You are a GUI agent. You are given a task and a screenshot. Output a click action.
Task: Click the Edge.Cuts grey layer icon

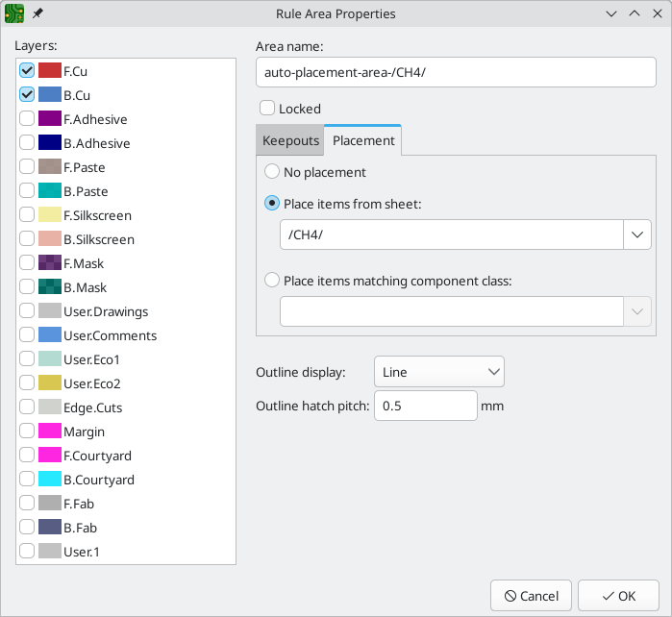[50, 407]
